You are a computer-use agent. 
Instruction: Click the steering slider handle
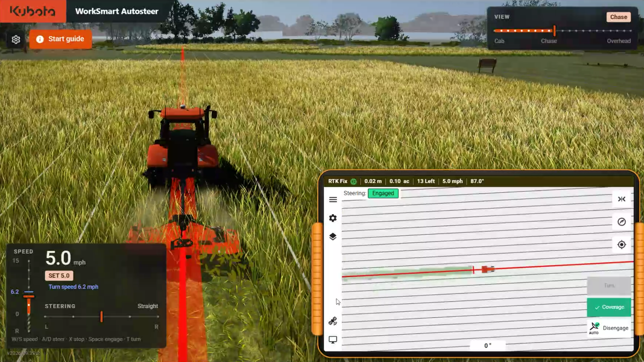(x=101, y=316)
